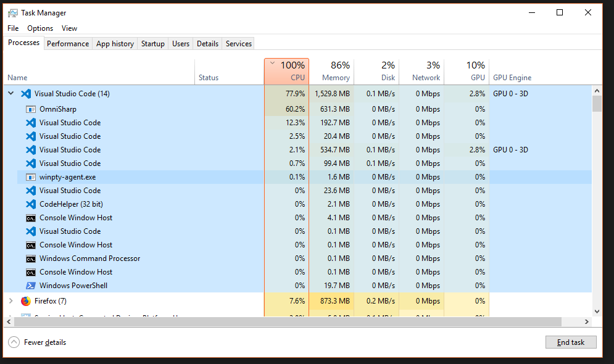Click the VS Code icon on the 12.3% CPU row
The height and width of the screenshot is (364, 614).
click(30, 123)
